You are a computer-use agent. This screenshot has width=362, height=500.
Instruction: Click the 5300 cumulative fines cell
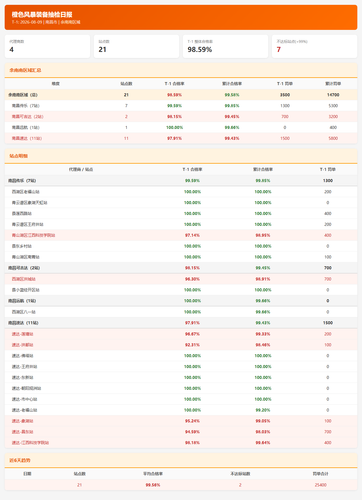333,106
